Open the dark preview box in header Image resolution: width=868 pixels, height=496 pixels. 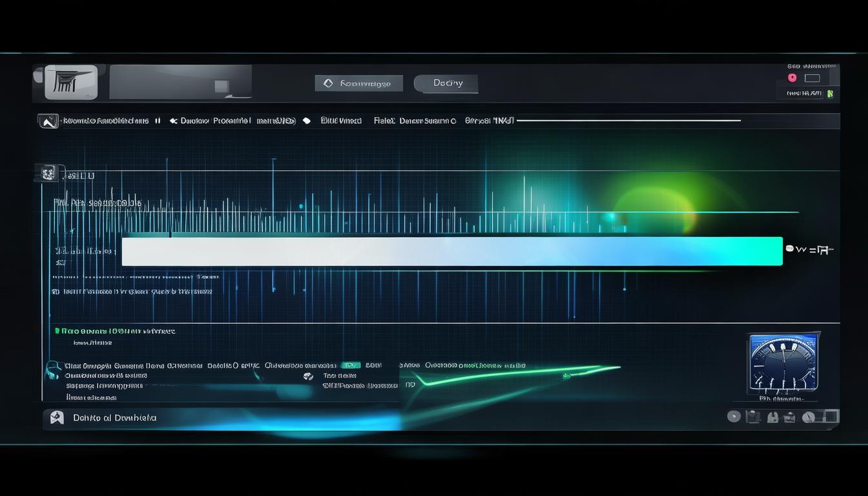pyautogui.click(x=180, y=82)
